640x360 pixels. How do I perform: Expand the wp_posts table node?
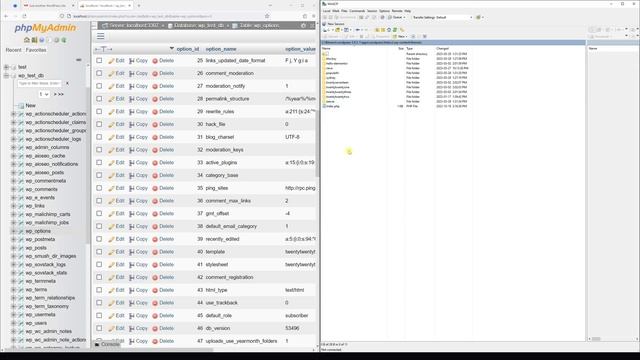tap(13, 248)
